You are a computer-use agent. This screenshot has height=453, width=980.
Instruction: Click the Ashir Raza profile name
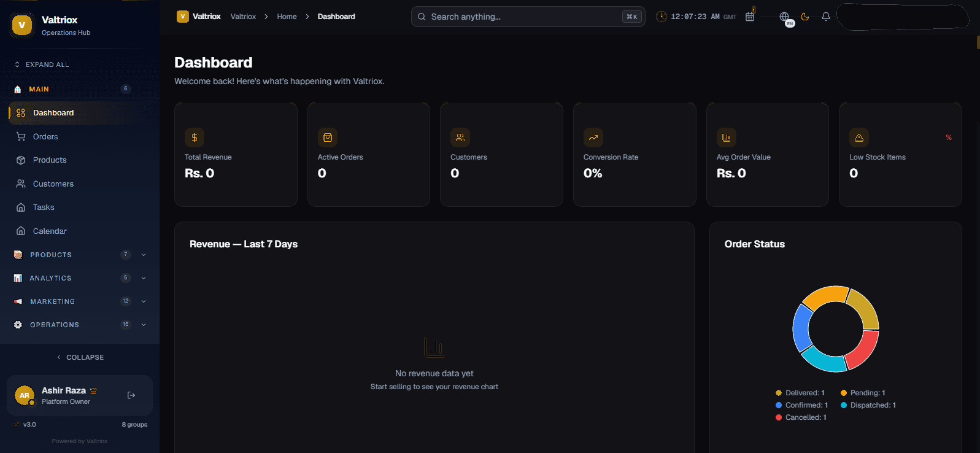[64, 390]
